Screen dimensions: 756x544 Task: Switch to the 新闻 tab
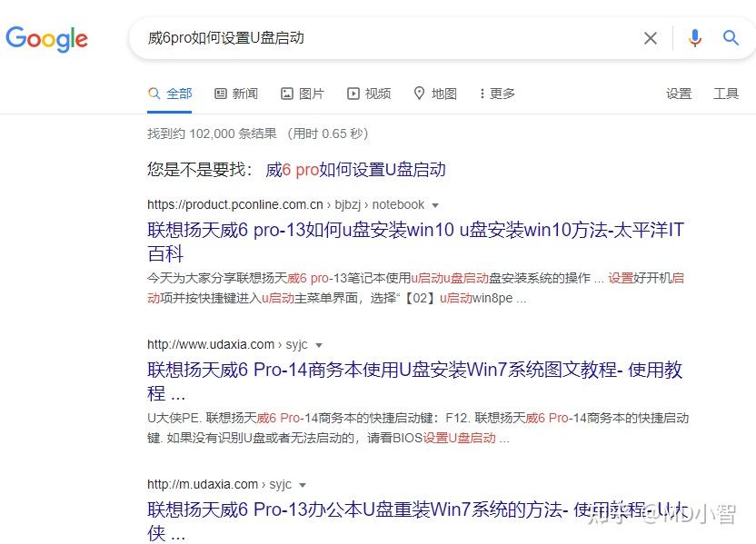[x=236, y=94]
